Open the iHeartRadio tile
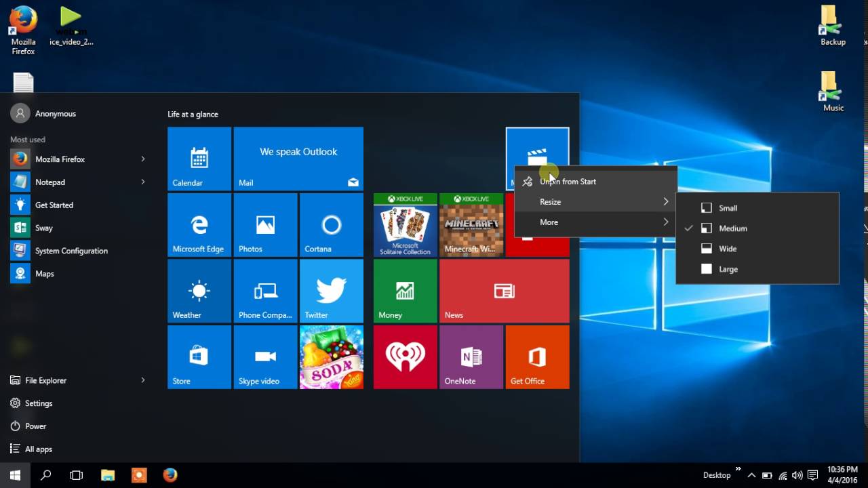Screen dimensions: 868x488 pos(405,357)
